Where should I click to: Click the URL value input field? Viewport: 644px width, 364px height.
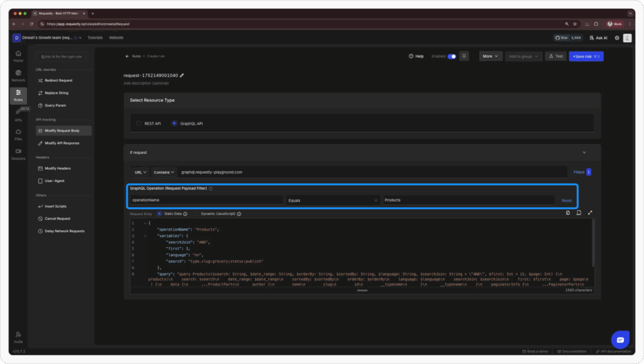click(x=372, y=172)
